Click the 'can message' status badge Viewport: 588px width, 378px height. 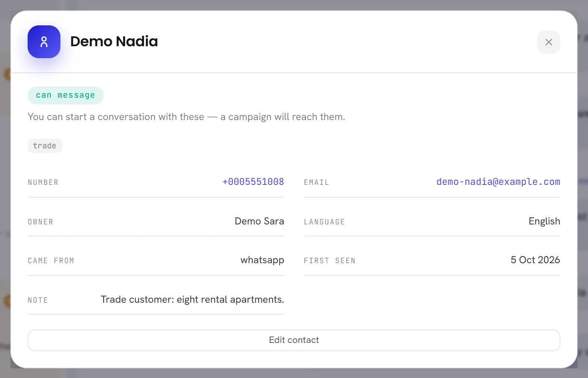click(x=66, y=95)
